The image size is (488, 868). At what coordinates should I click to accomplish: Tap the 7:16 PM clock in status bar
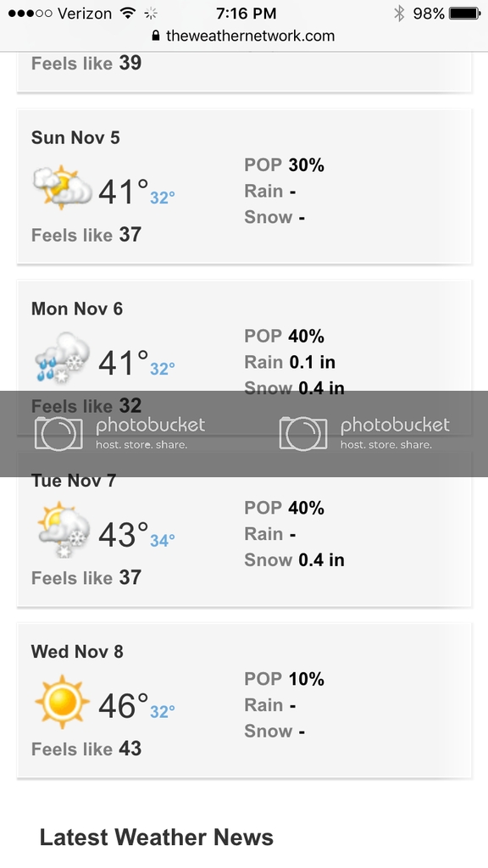[247, 14]
